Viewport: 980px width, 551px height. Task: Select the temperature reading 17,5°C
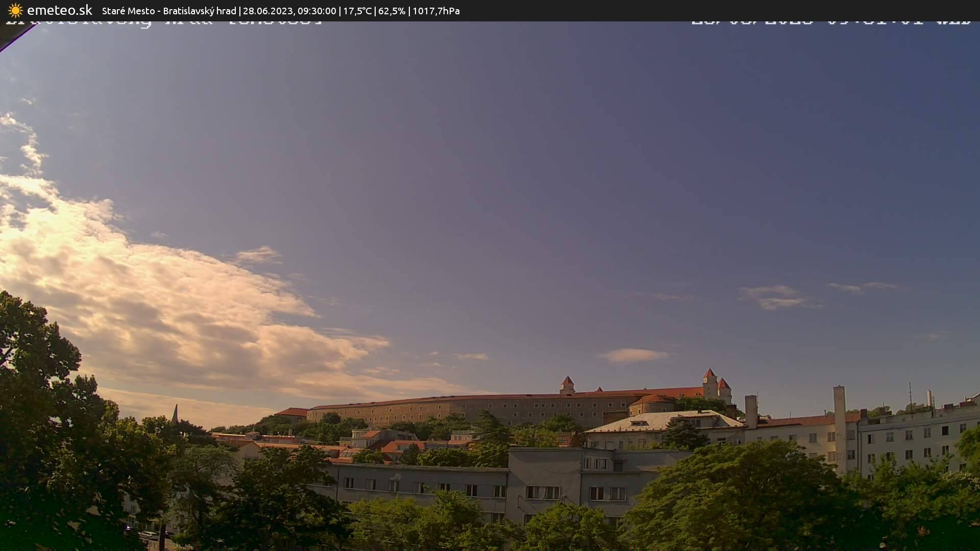point(357,10)
